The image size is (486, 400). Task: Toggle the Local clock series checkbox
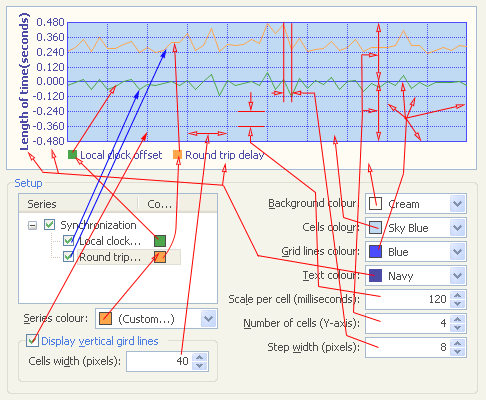tap(68, 241)
